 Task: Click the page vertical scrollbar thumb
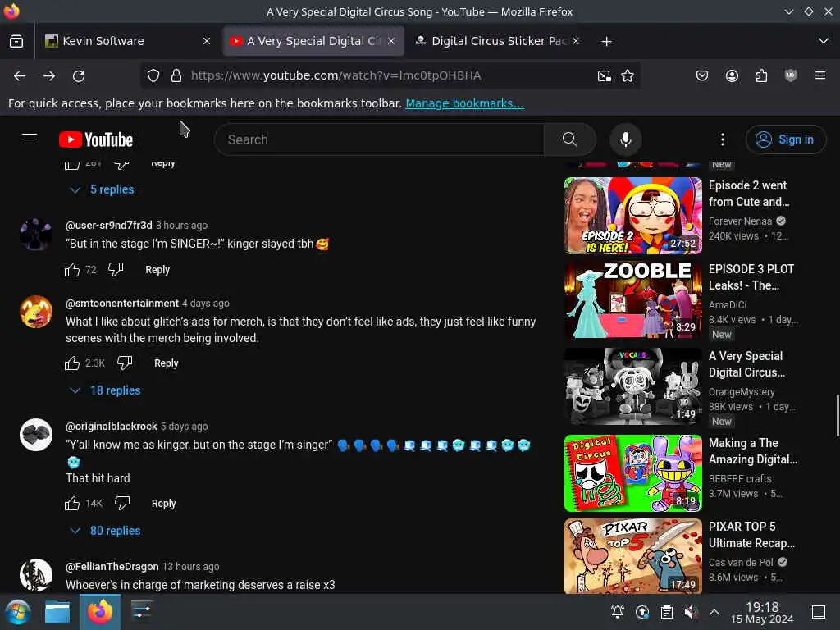(837, 416)
